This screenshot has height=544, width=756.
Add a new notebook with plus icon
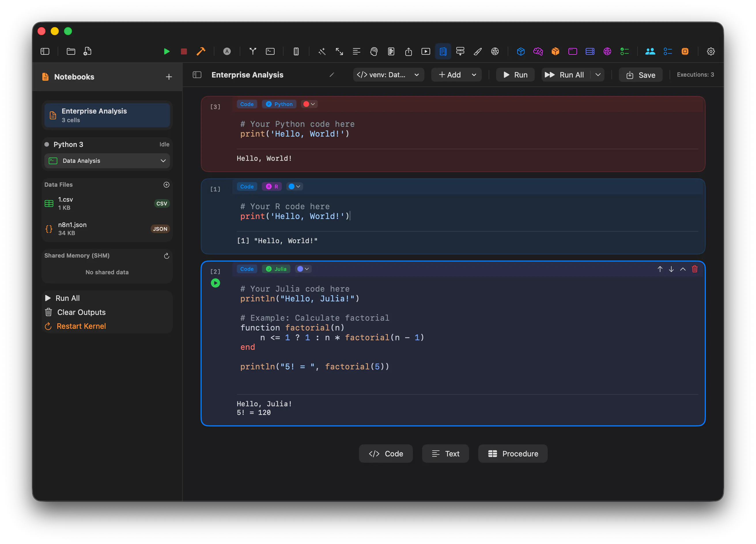(169, 77)
